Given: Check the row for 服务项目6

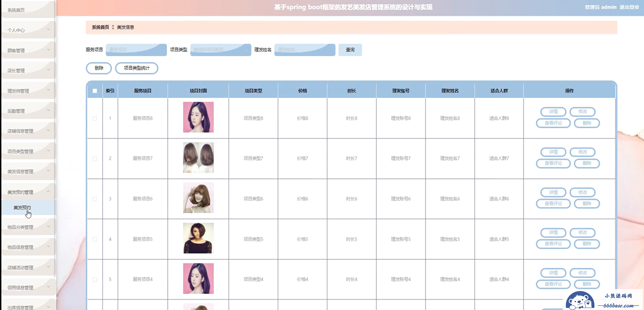Looking at the screenshot, I should tap(95, 199).
